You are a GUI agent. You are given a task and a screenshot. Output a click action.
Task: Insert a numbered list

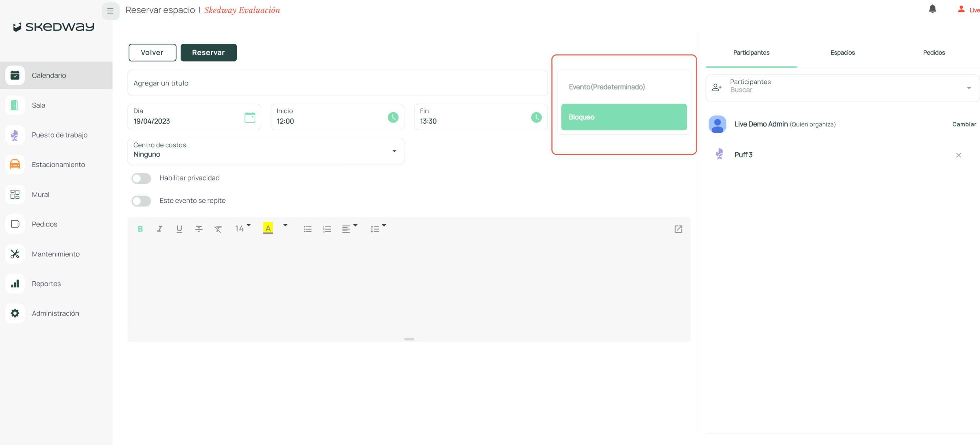327,229
